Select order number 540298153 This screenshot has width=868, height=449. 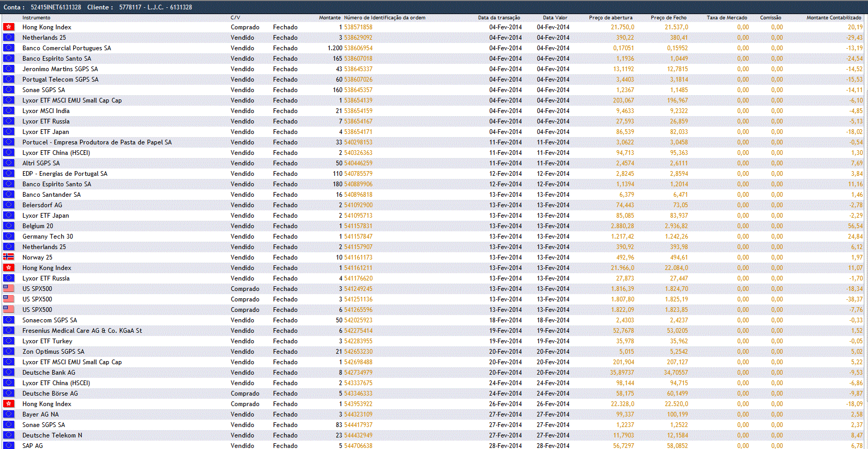(x=358, y=142)
